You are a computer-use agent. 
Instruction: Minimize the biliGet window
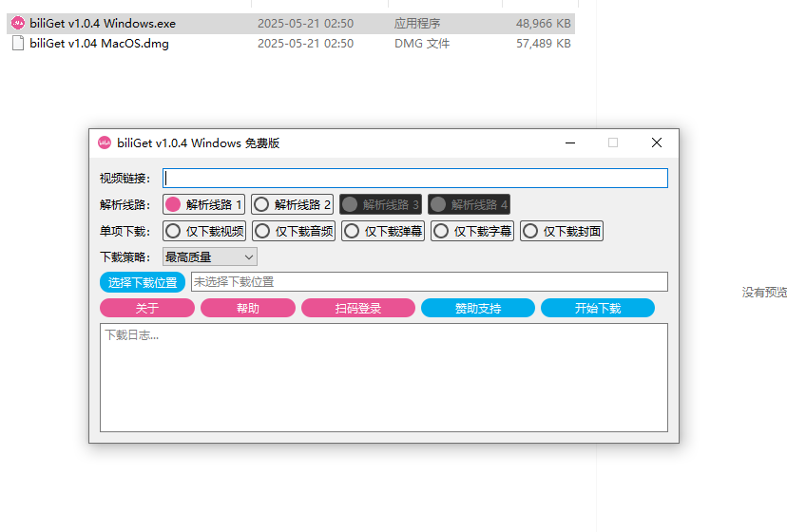[x=570, y=143]
